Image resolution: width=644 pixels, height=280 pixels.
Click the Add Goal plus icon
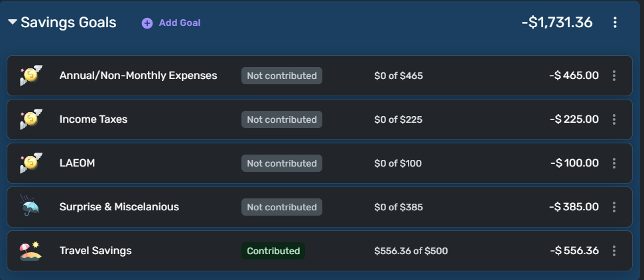click(147, 23)
